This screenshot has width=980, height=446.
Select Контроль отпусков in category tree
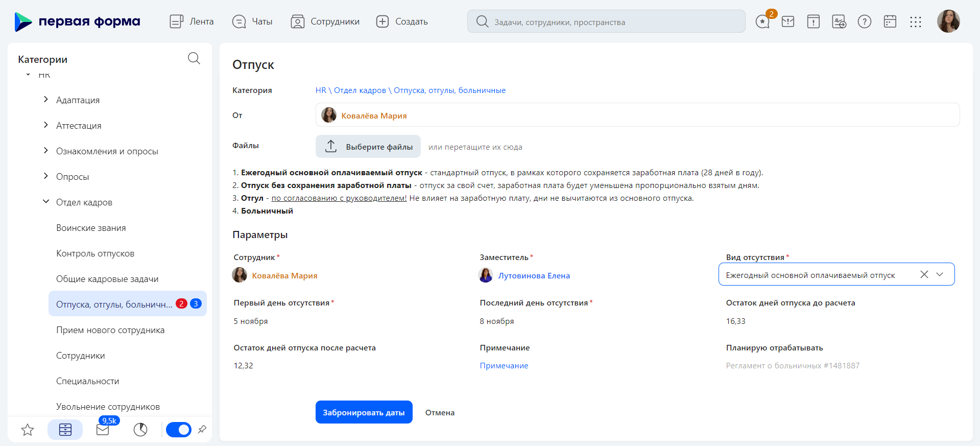[x=95, y=253]
